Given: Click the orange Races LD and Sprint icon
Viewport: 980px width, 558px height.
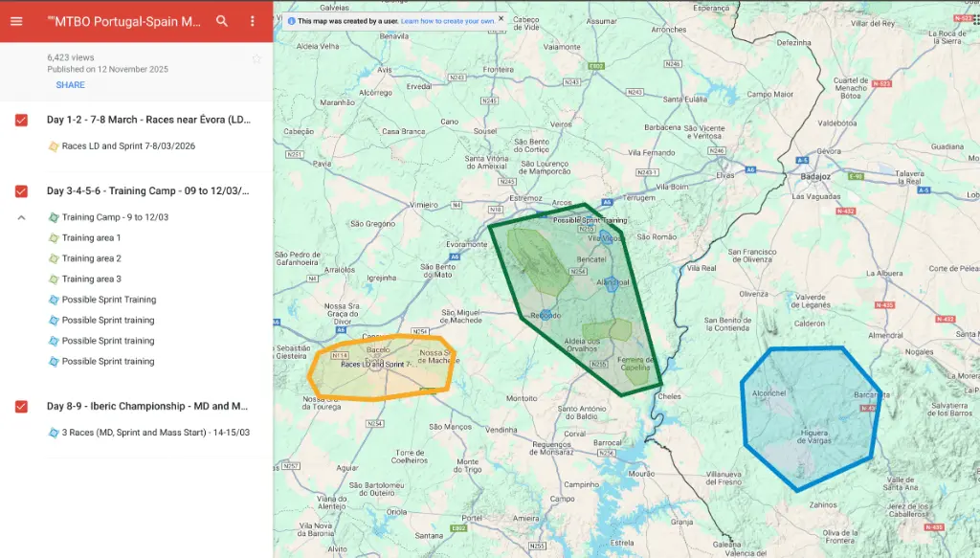Looking at the screenshot, I should (54, 146).
